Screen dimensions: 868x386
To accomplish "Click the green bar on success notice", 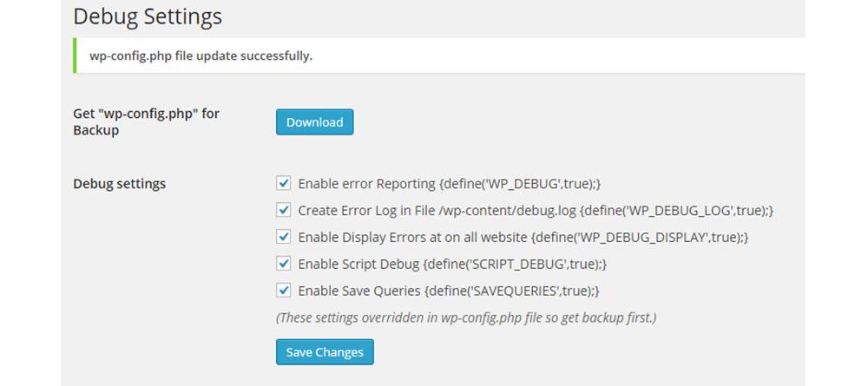I will [x=75, y=56].
